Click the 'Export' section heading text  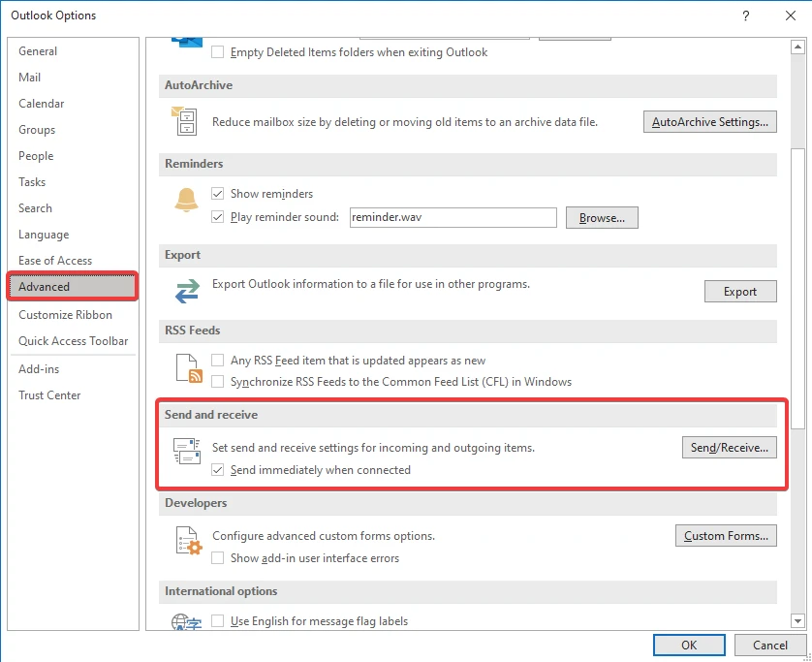(x=182, y=255)
